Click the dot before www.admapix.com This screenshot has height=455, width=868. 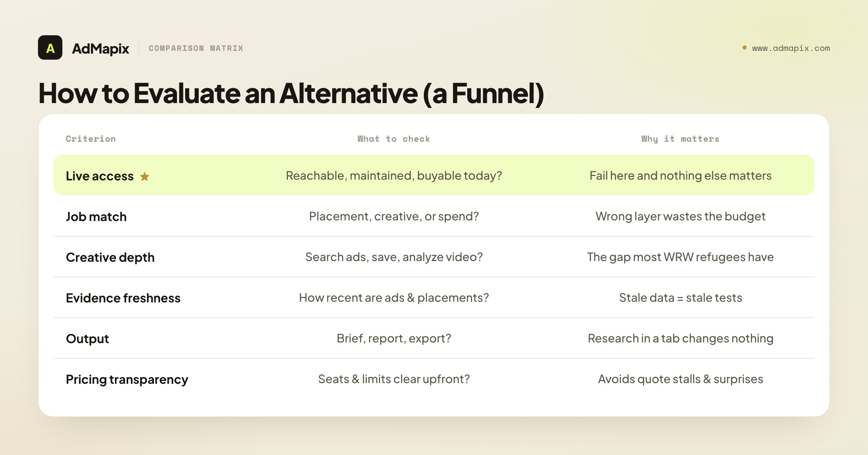click(745, 48)
